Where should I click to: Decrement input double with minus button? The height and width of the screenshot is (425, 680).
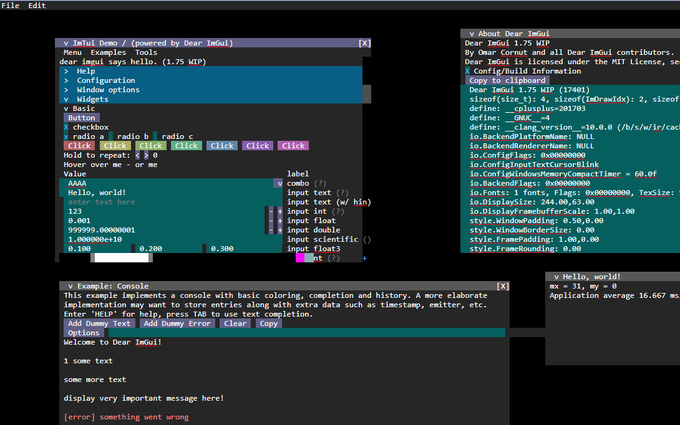pyautogui.click(x=271, y=230)
